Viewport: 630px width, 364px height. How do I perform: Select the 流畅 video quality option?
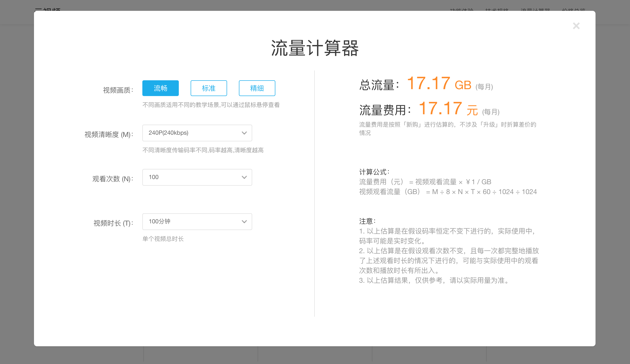(x=160, y=88)
